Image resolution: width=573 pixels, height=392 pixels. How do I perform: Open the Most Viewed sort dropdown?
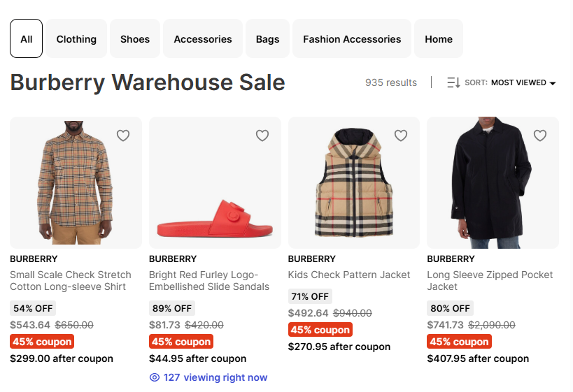(x=523, y=82)
